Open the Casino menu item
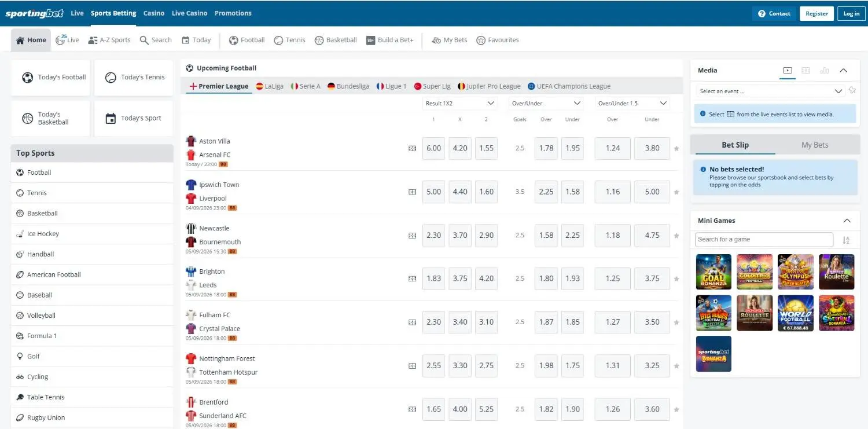The height and width of the screenshot is (429, 868). point(154,13)
